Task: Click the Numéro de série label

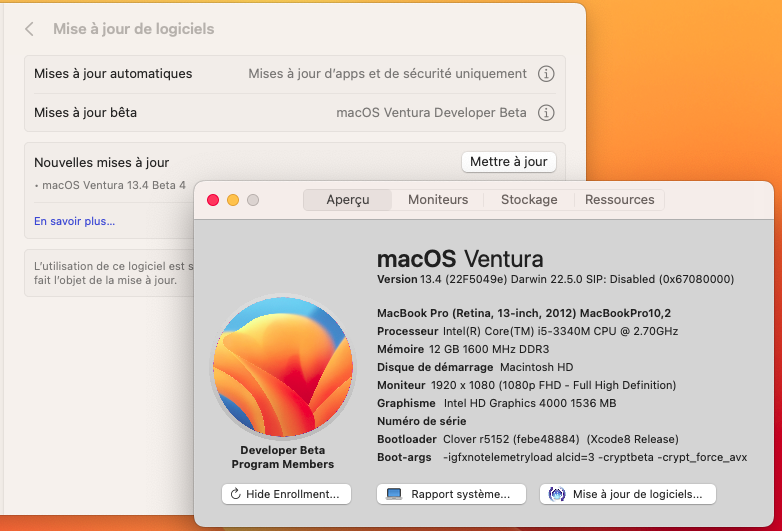Action: tap(421, 421)
